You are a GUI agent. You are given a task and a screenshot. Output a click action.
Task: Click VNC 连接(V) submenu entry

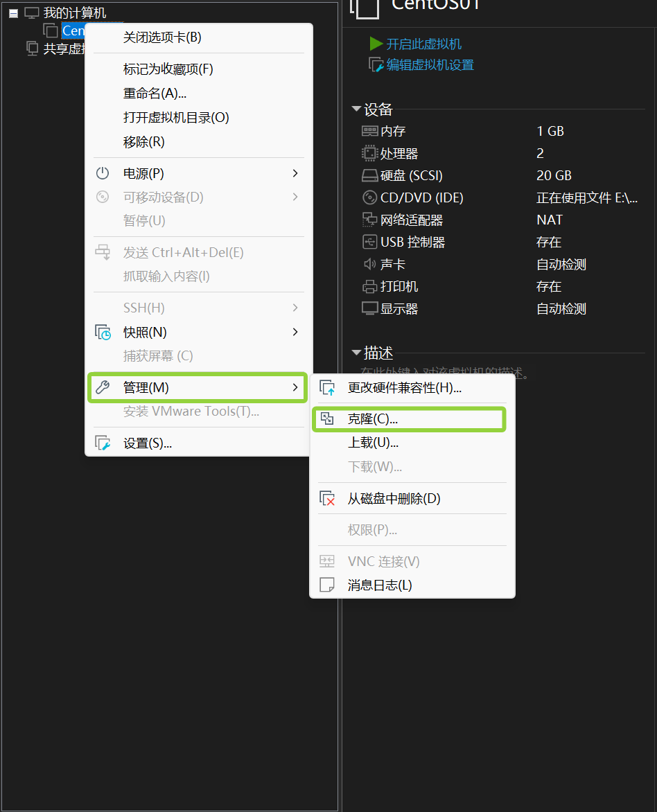[x=384, y=561]
